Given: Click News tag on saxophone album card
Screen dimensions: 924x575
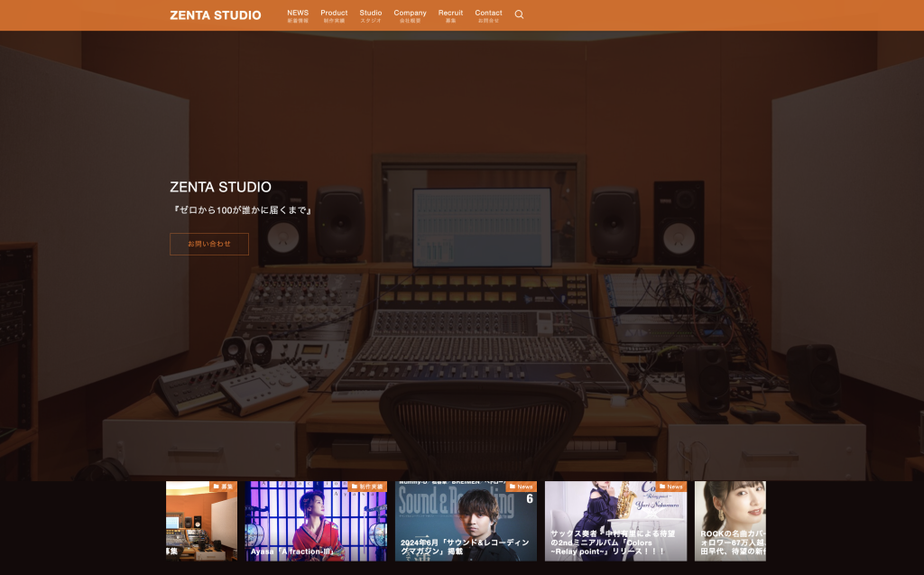Looking at the screenshot, I should pos(671,487).
